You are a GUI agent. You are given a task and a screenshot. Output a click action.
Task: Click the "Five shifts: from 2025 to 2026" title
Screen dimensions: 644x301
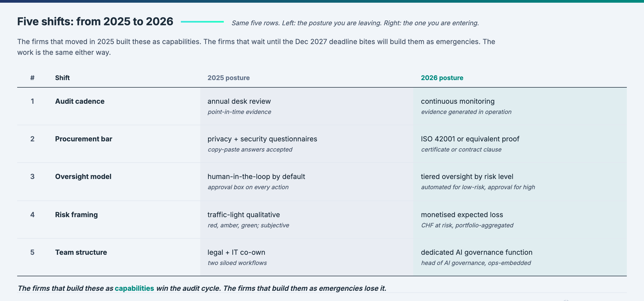(x=95, y=21)
